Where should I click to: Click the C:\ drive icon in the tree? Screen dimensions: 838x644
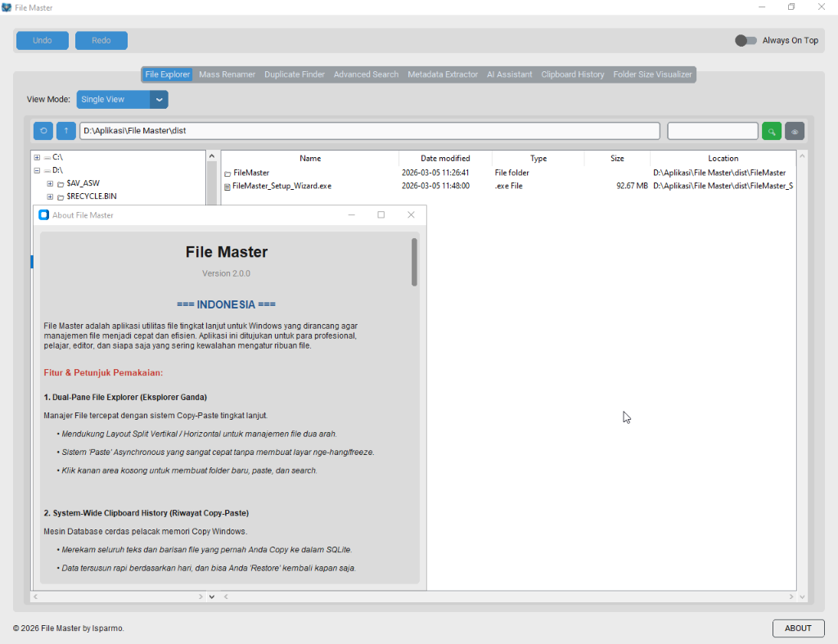[48, 158]
